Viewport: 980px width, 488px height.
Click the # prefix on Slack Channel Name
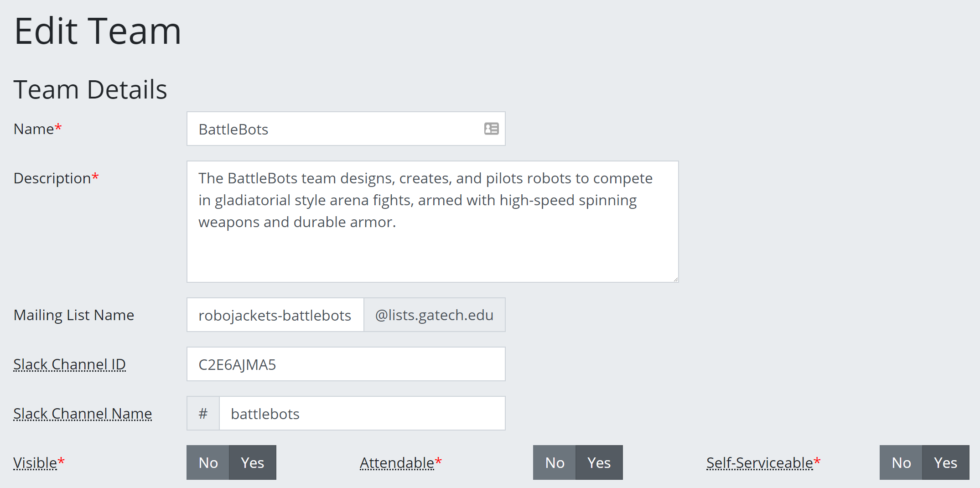pyautogui.click(x=203, y=413)
